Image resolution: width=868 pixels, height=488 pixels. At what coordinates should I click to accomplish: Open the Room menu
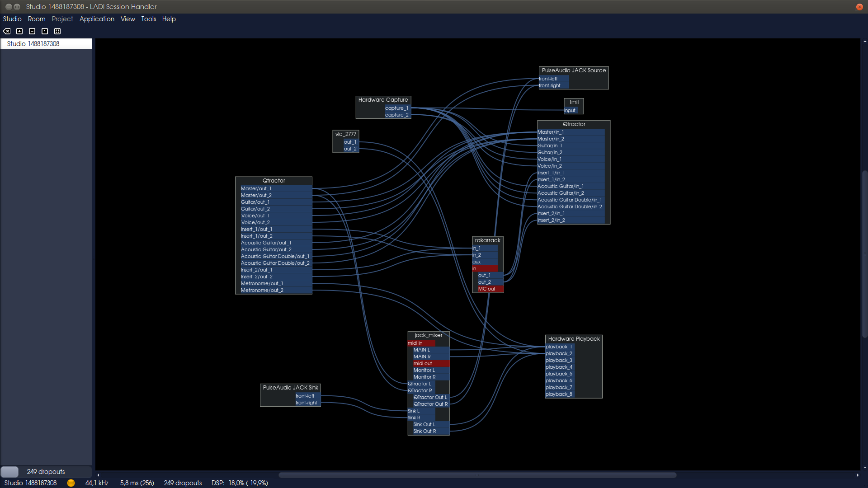click(x=37, y=19)
